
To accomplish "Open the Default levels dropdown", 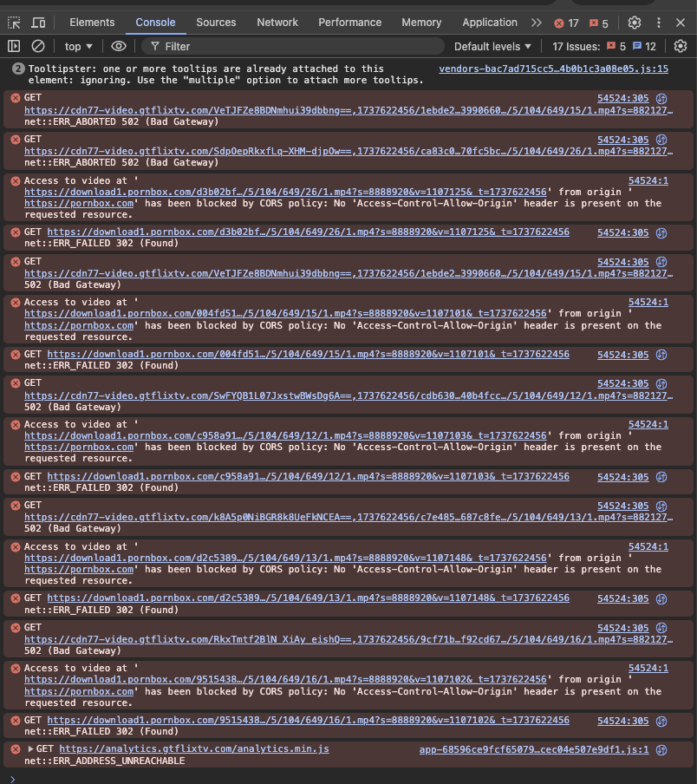I will 492,46.
